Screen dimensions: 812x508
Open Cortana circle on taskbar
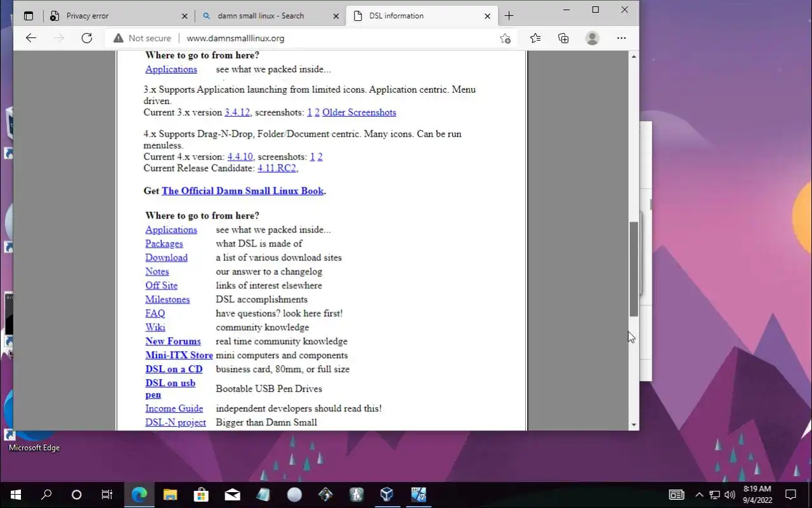pyautogui.click(x=77, y=495)
